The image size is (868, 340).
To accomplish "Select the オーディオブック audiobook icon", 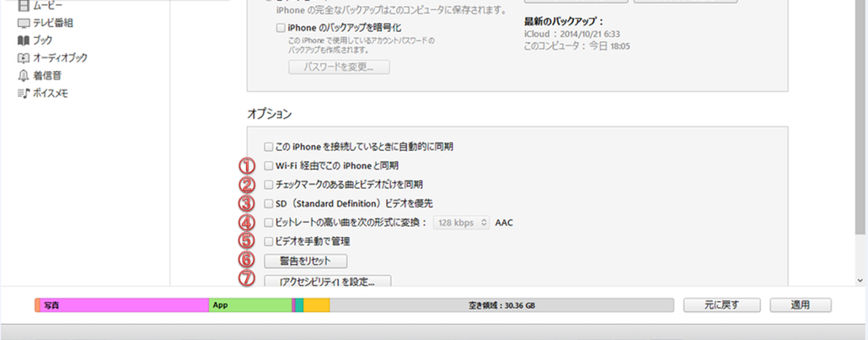I will [x=24, y=57].
